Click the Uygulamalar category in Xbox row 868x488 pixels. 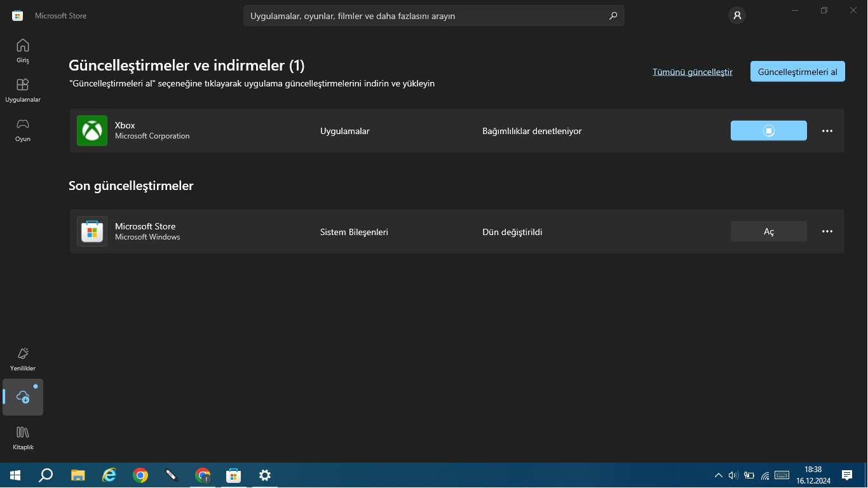click(345, 131)
